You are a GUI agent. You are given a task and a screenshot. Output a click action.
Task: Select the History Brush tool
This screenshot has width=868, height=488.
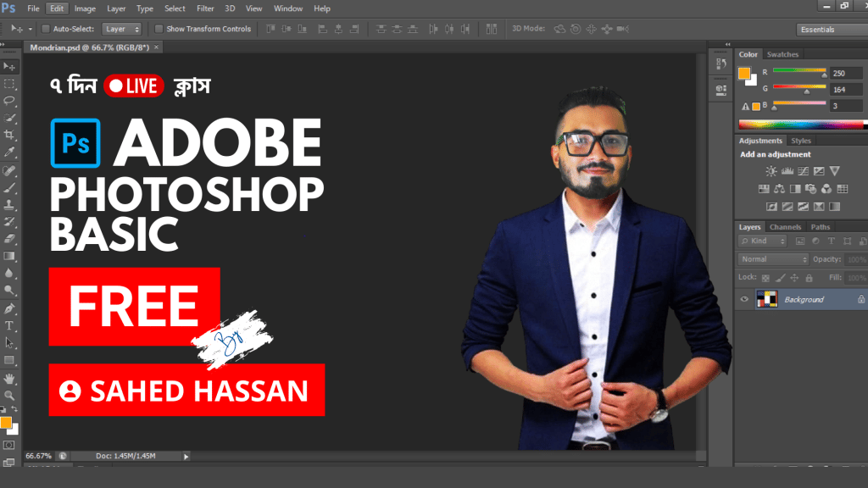(9, 222)
